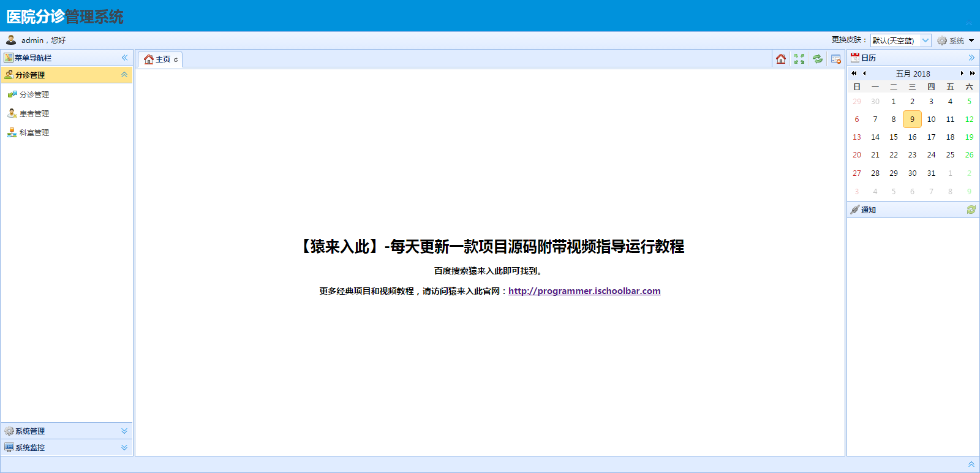Viewport: 980px width, 473px height.
Task: Click the 系统管理 gear icon
Action: [9, 431]
